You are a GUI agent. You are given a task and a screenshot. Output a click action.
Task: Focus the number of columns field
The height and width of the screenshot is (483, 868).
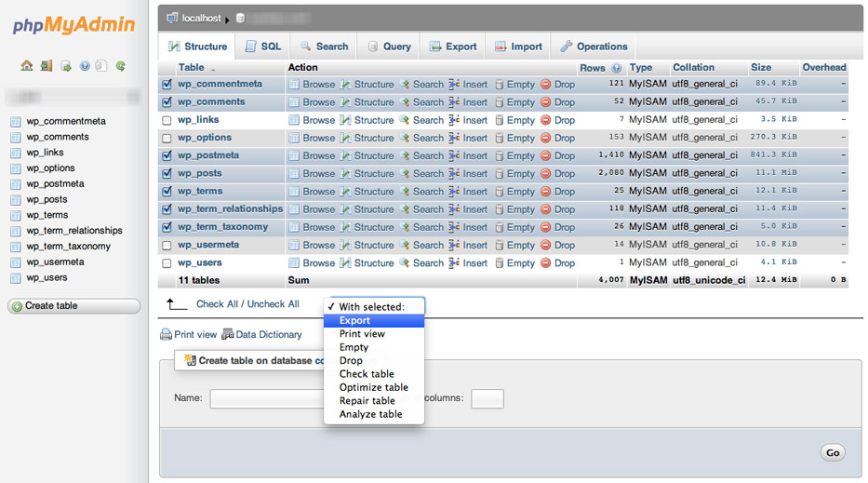pyautogui.click(x=487, y=398)
